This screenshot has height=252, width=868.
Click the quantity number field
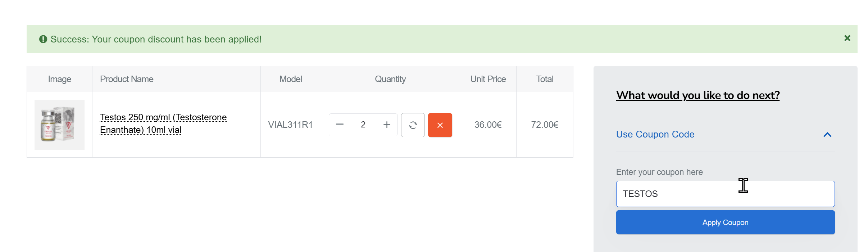363,125
